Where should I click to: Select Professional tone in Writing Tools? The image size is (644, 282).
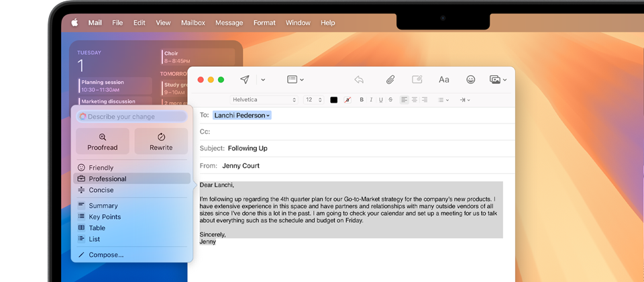tap(107, 179)
